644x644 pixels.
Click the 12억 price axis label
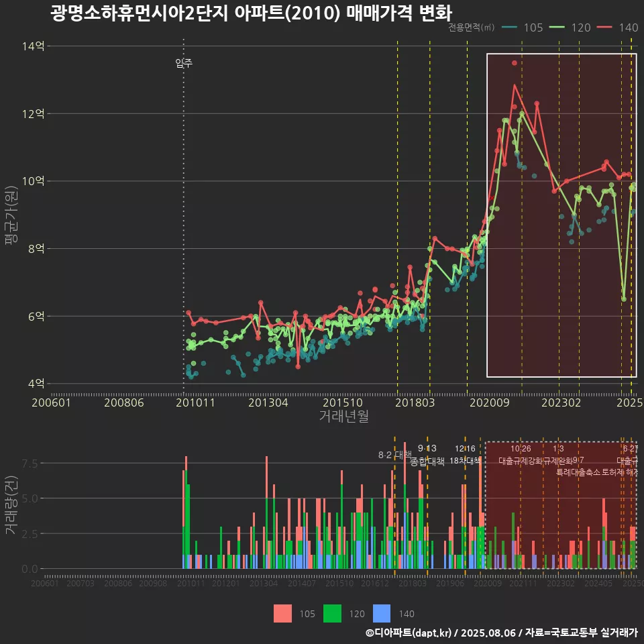click(34, 114)
